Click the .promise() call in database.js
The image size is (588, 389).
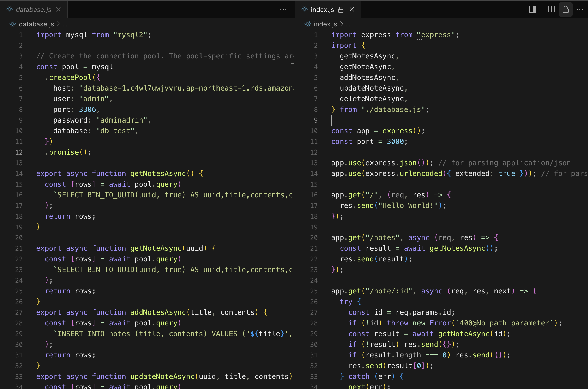[x=68, y=152]
